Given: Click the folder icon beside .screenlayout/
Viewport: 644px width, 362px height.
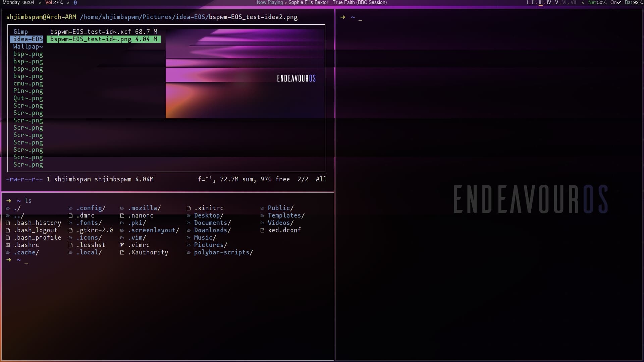Looking at the screenshot, I should (122, 230).
